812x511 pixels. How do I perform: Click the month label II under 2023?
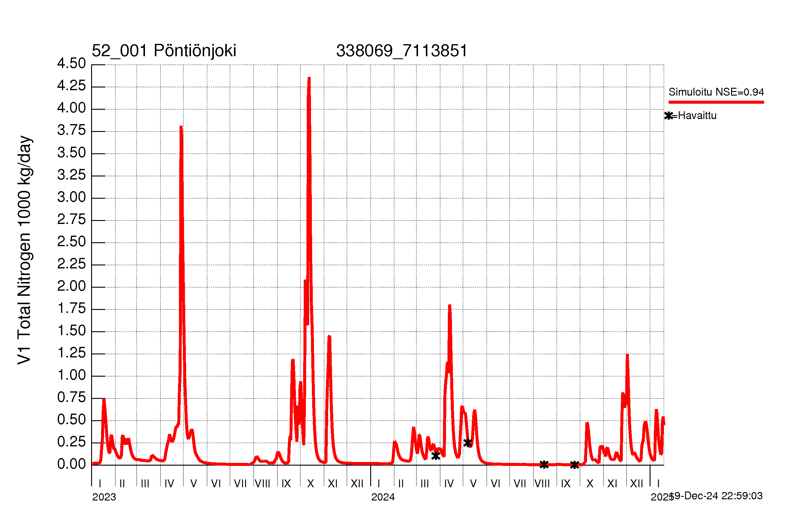122,484
